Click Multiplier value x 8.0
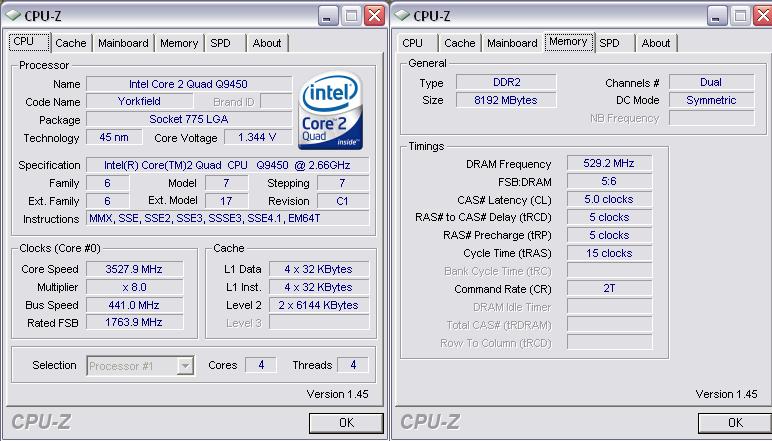Screen dimensions: 772x441 (134, 287)
